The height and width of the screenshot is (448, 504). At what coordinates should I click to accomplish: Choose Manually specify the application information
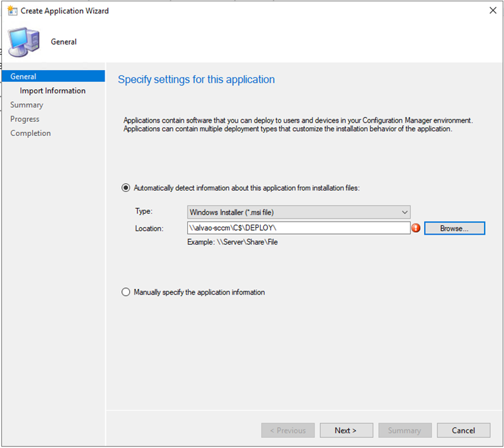tap(126, 292)
